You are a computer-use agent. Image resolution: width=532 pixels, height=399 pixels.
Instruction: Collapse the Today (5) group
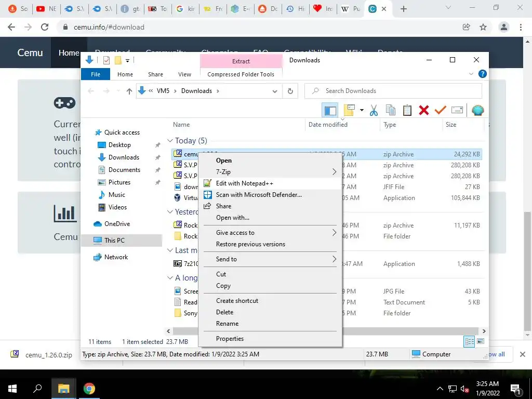170,141
